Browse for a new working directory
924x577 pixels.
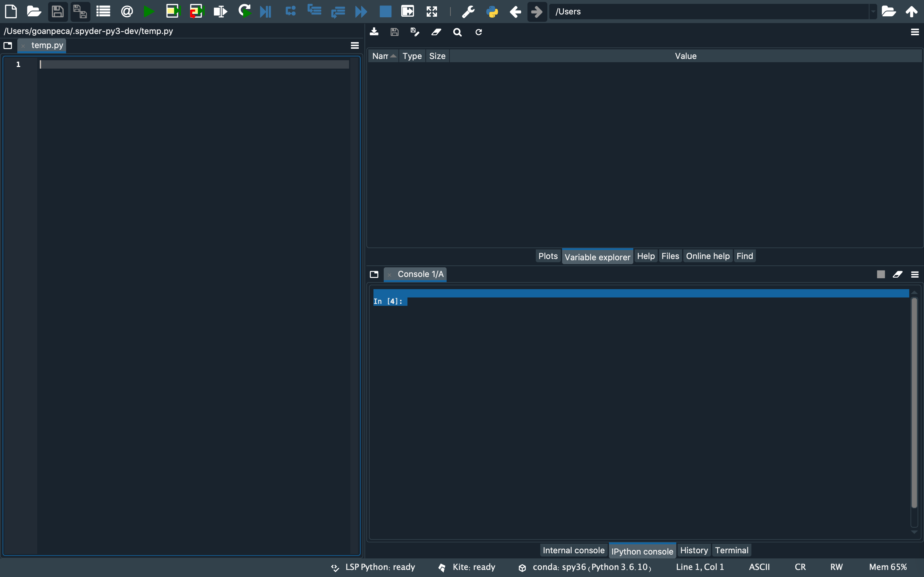(x=889, y=12)
